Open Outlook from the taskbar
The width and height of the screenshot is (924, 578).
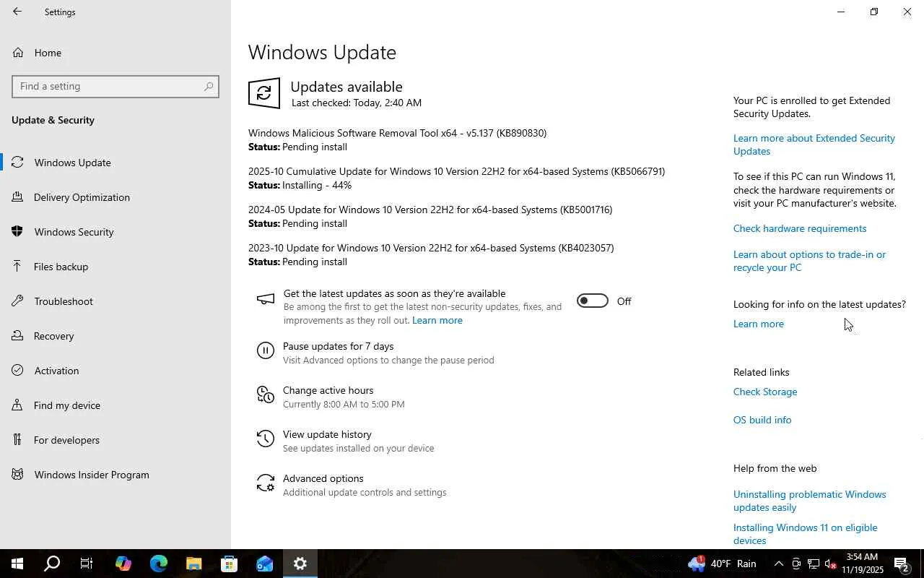click(265, 564)
